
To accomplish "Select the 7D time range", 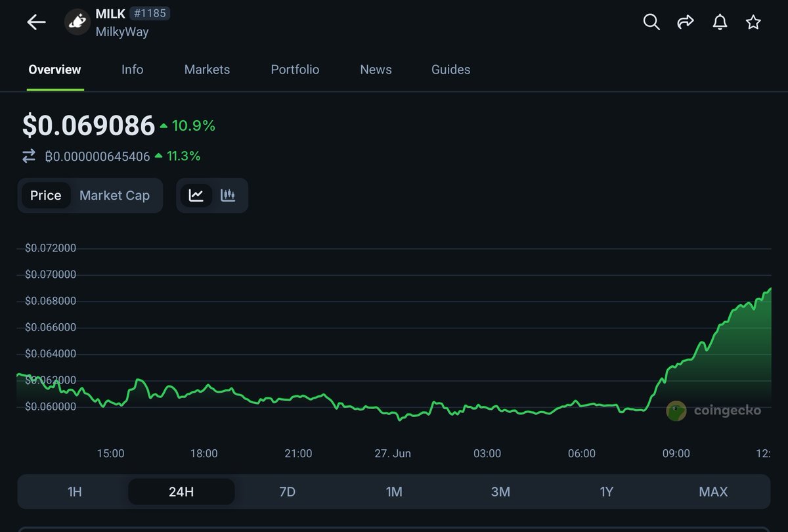I will coord(288,492).
